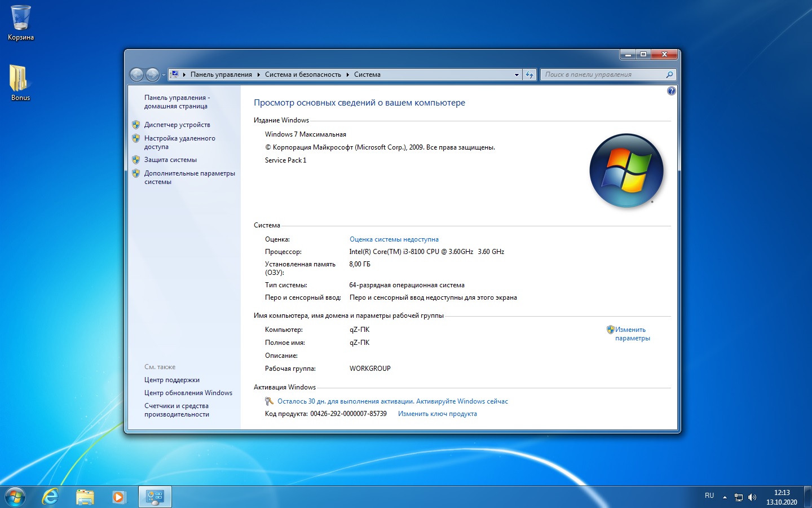Click shield icon beside Настройка удаленного доступа

click(x=136, y=138)
